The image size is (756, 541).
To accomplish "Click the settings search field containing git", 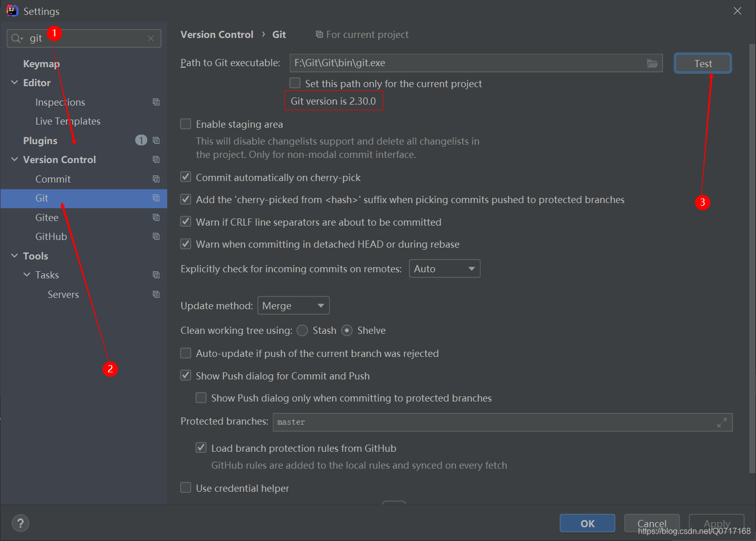I will 84,38.
